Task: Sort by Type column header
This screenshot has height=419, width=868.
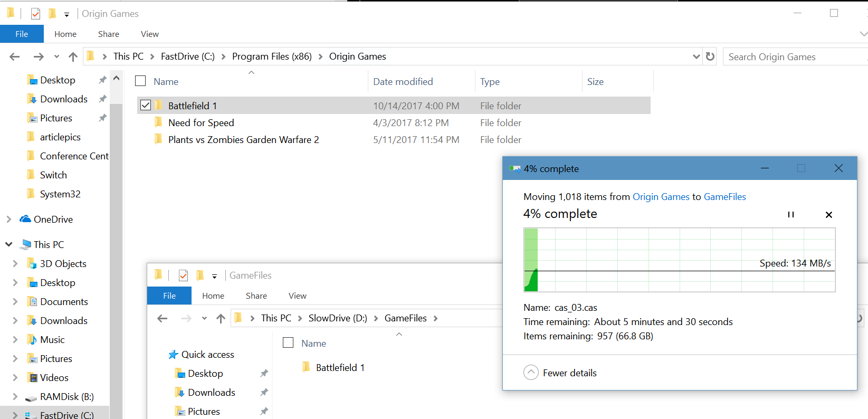Action: pyautogui.click(x=490, y=82)
